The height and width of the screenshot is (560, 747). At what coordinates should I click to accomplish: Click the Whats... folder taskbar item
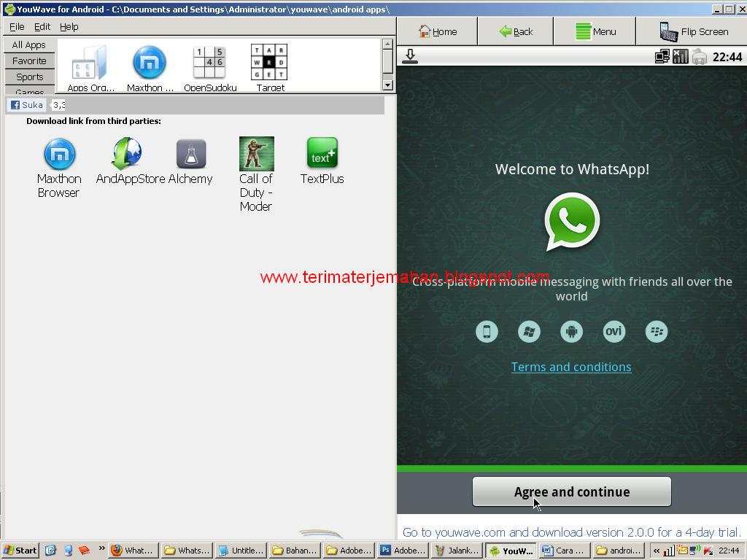click(x=187, y=551)
